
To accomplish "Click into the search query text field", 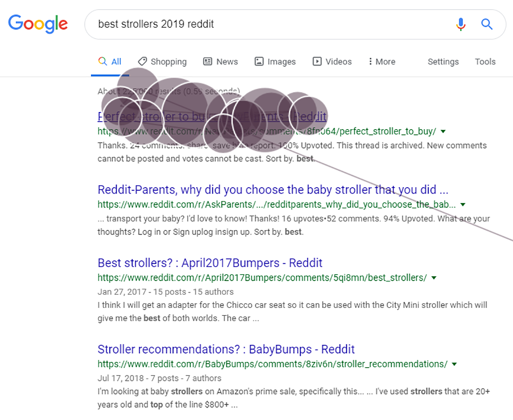I will pos(264,24).
